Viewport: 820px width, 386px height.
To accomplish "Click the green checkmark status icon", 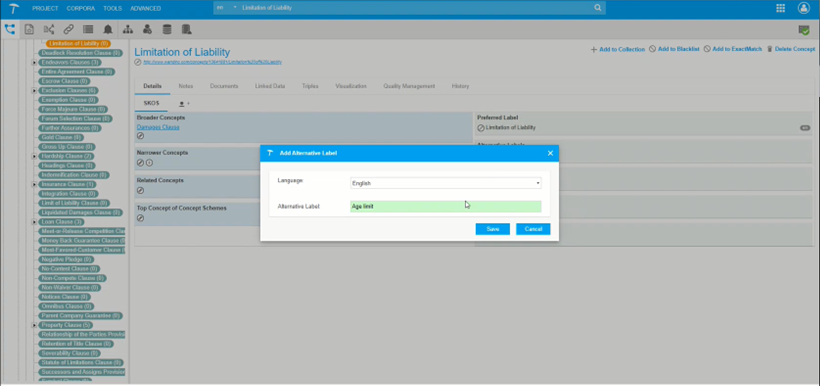I will point(804,30).
